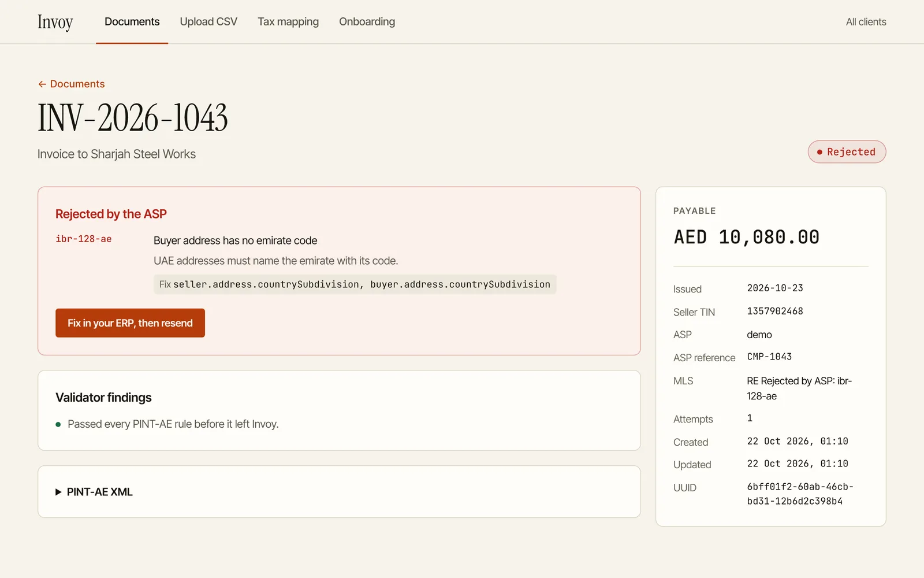Click the All clients link

click(866, 22)
